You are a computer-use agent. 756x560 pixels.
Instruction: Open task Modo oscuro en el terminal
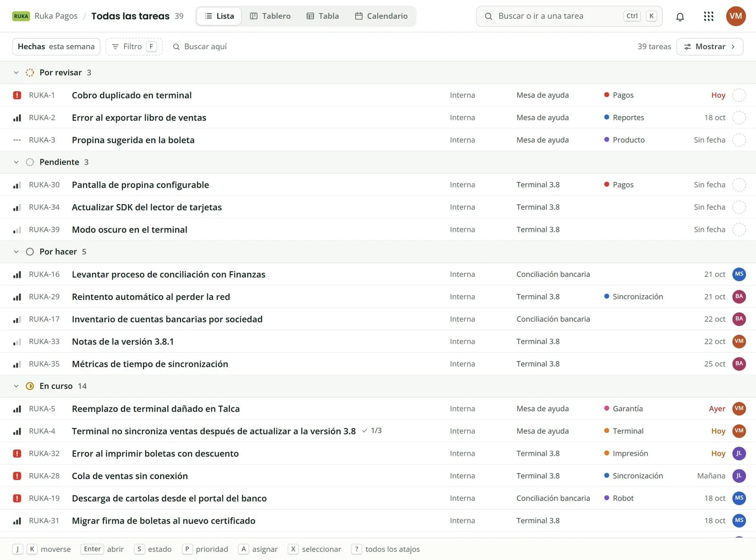(129, 230)
